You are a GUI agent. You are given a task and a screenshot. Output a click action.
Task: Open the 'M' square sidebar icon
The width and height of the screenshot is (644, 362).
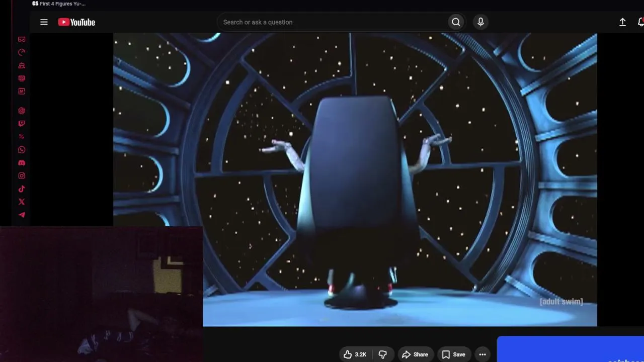(22, 92)
